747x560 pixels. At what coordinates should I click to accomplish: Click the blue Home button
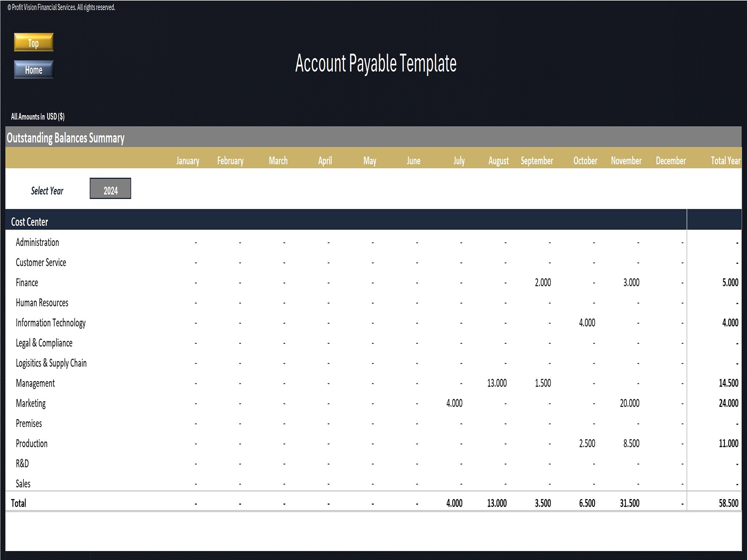(x=34, y=70)
